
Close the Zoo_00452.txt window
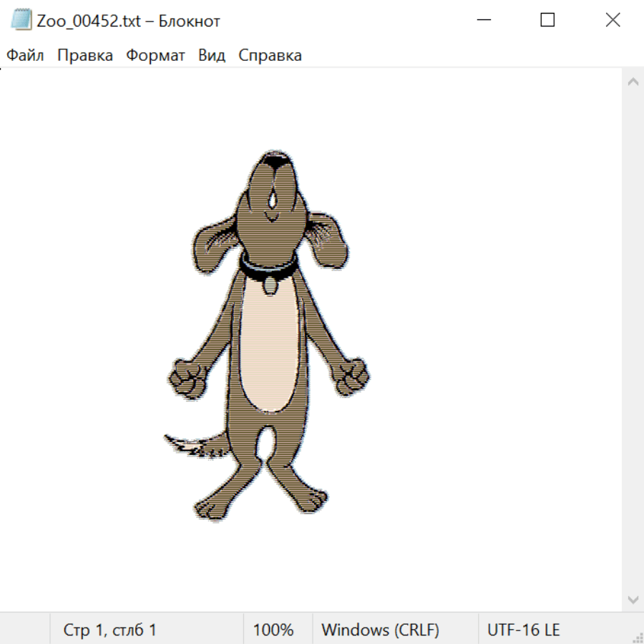(x=613, y=20)
